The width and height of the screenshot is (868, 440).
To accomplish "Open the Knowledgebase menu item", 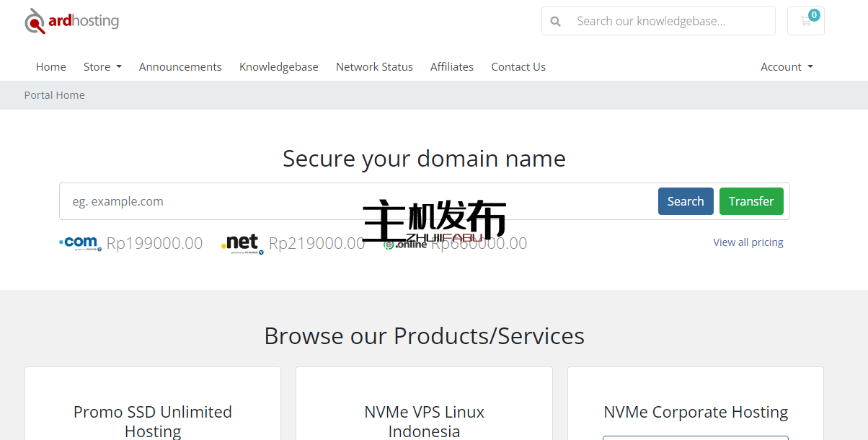I will tap(279, 66).
